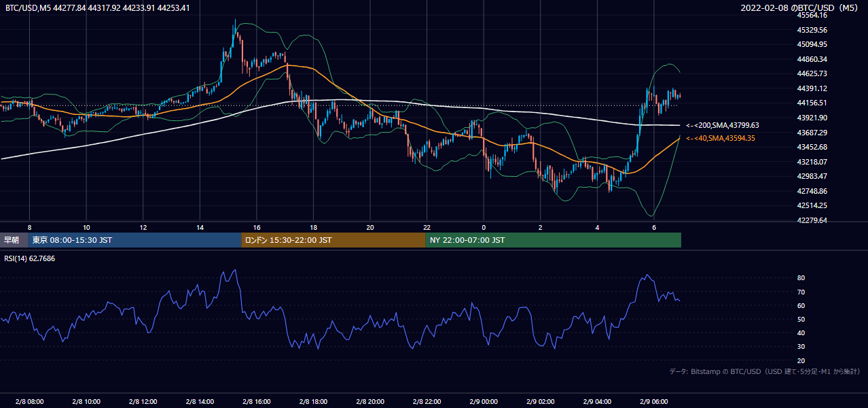The width and height of the screenshot is (868, 408).
Task: Click the BTC/USD,M5 OHLC header text
Action: tap(98, 7)
